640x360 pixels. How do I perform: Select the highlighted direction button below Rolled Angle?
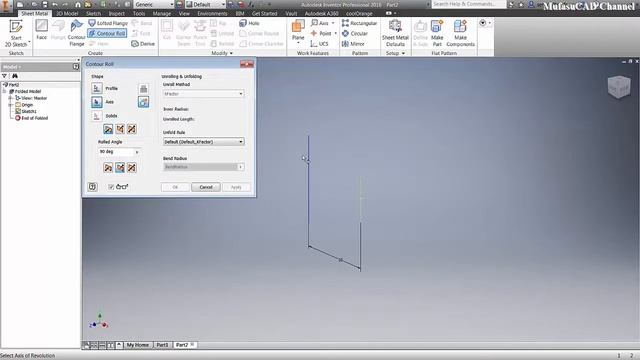[x=120, y=168]
